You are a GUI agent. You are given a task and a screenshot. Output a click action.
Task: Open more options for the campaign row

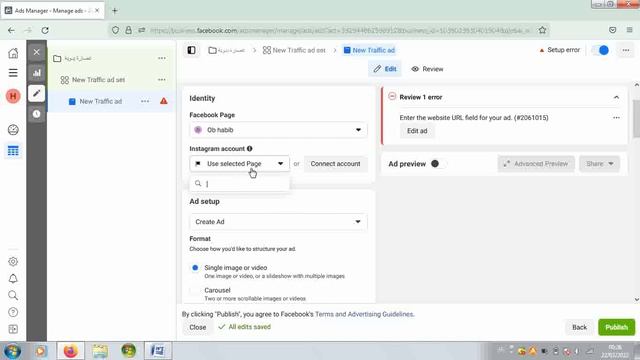click(162, 58)
